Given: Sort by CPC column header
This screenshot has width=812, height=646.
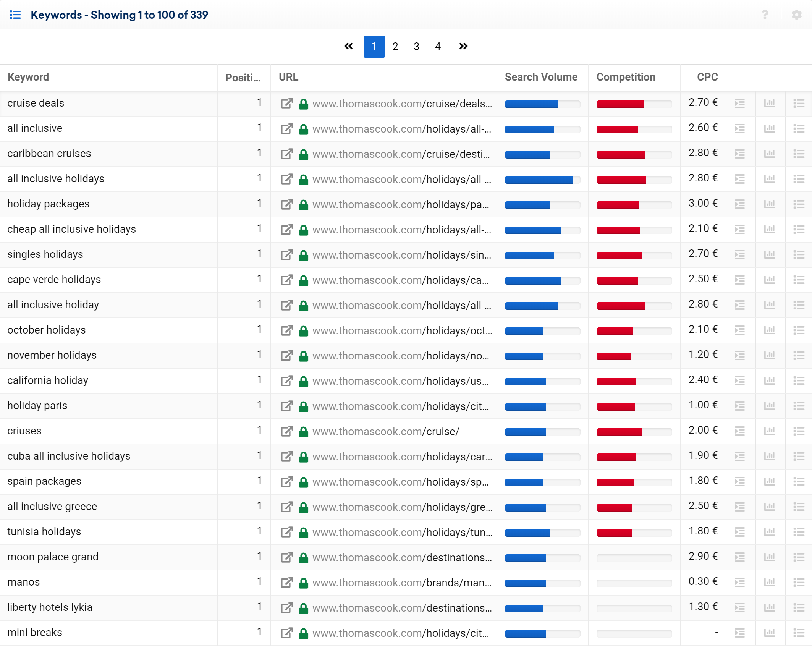Looking at the screenshot, I should [707, 77].
